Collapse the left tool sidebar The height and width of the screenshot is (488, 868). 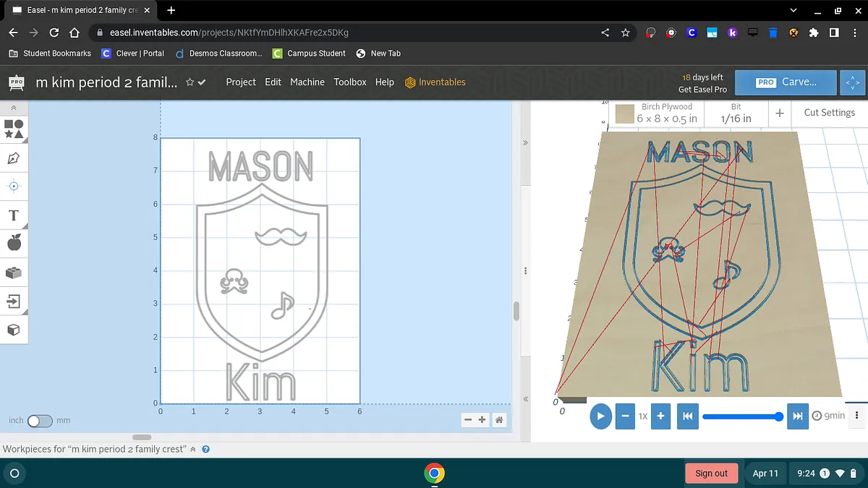click(14, 108)
